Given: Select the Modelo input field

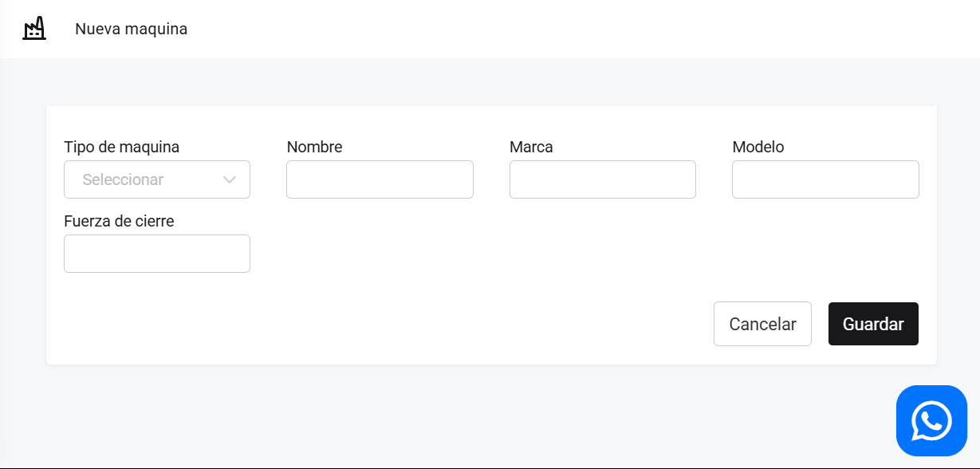Looking at the screenshot, I should [x=825, y=179].
